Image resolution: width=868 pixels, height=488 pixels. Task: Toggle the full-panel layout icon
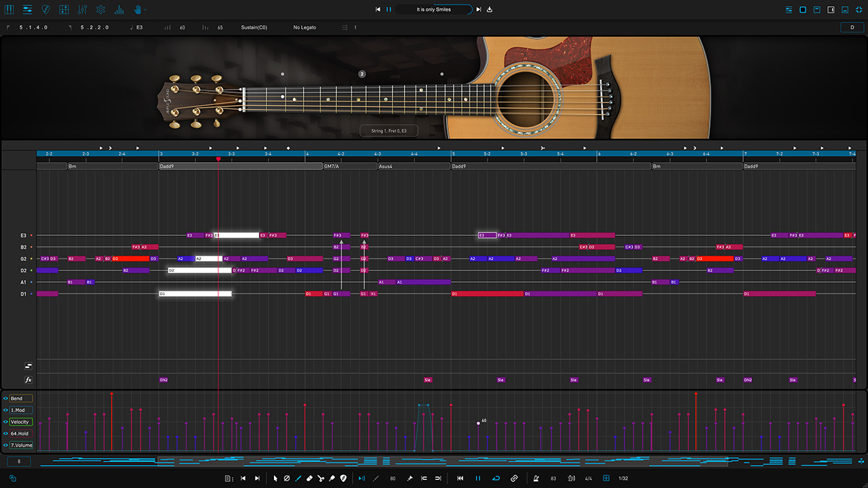pos(803,9)
